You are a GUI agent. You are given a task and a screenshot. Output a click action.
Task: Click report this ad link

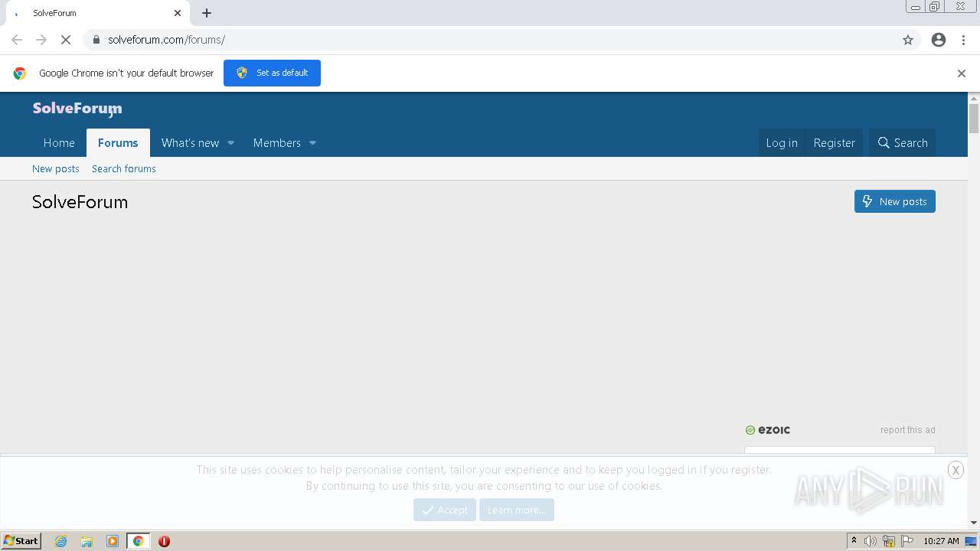(907, 430)
